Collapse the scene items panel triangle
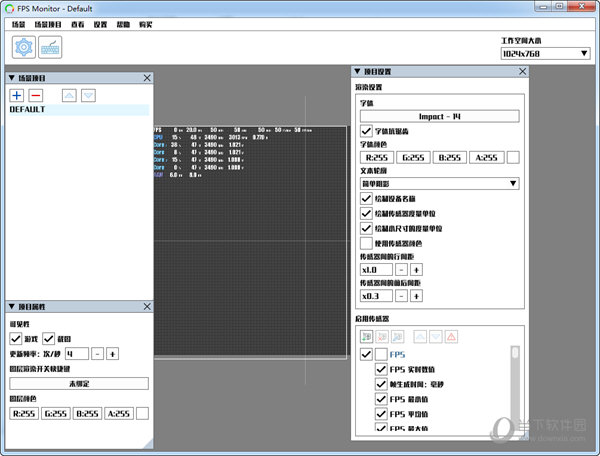Viewport: 600px width, 456px height. pyautogui.click(x=11, y=78)
